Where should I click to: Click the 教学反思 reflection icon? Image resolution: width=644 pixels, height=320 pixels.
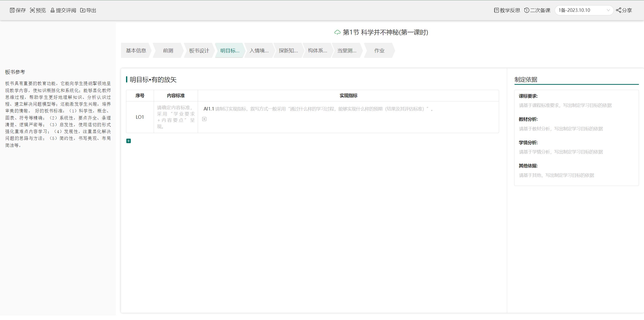click(x=496, y=10)
